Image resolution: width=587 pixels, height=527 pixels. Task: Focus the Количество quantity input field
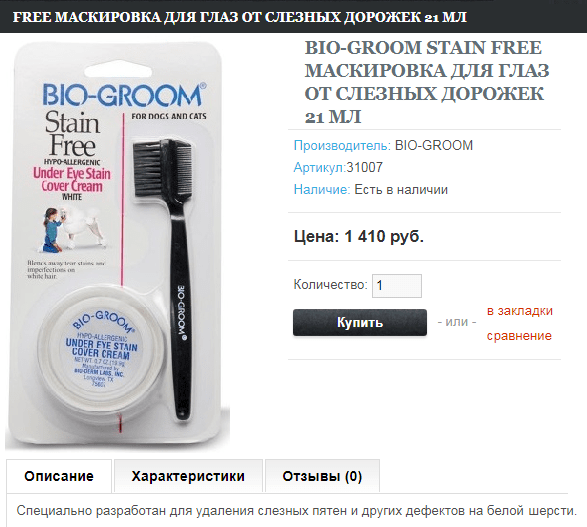(397, 286)
